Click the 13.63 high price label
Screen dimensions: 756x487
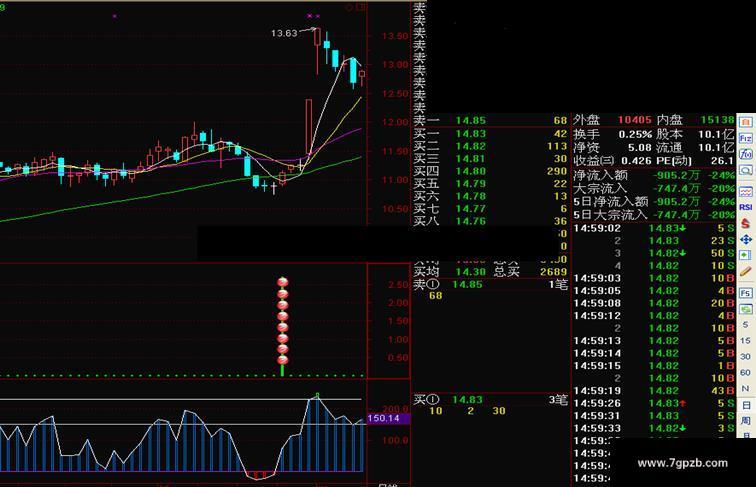click(284, 33)
